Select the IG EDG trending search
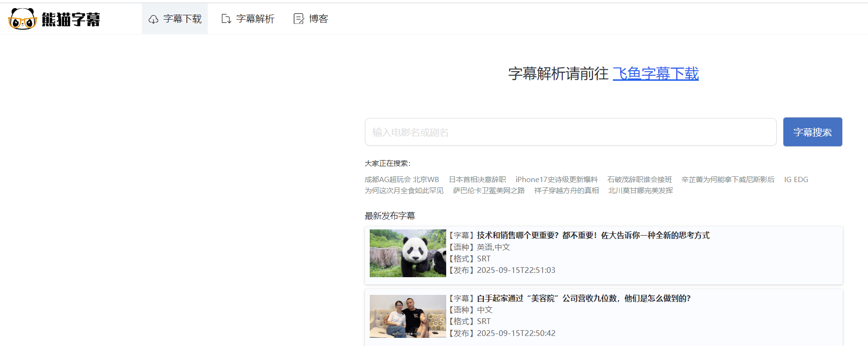The image size is (868, 346). [796, 180]
